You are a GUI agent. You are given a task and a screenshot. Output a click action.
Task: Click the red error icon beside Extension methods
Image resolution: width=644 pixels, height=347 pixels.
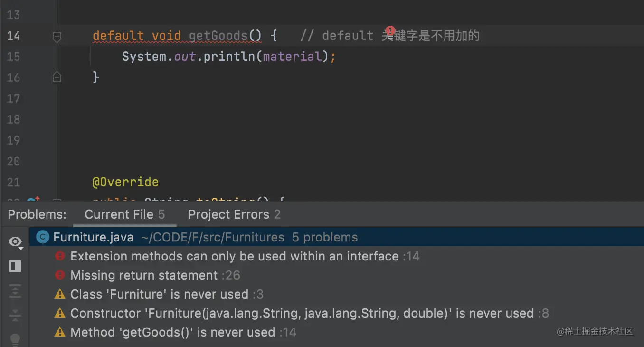click(x=60, y=256)
